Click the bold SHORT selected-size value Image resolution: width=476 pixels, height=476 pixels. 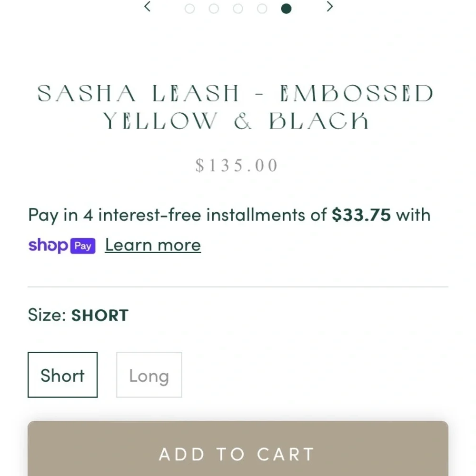(x=100, y=315)
